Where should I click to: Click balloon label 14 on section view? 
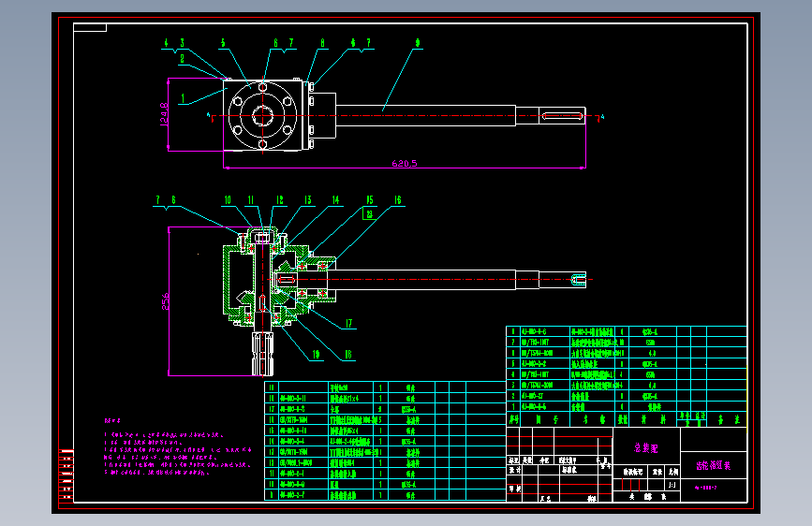335,200
